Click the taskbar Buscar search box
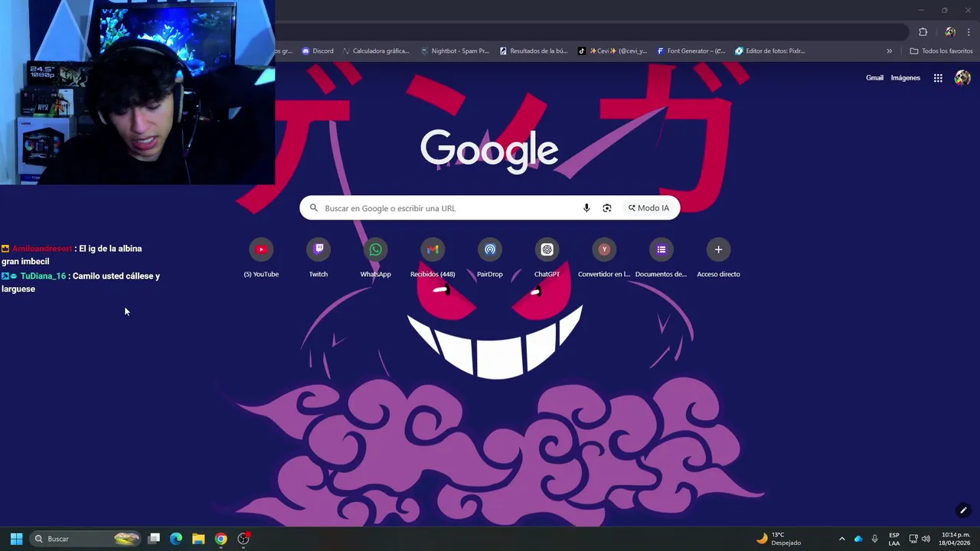The image size is (980, 551). pos(86,539)
